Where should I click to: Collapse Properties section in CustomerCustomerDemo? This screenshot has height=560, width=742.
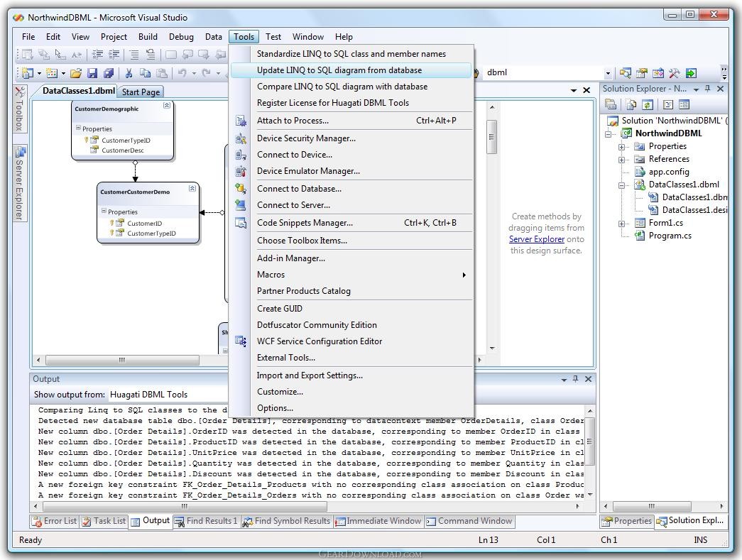coord(104,211)
